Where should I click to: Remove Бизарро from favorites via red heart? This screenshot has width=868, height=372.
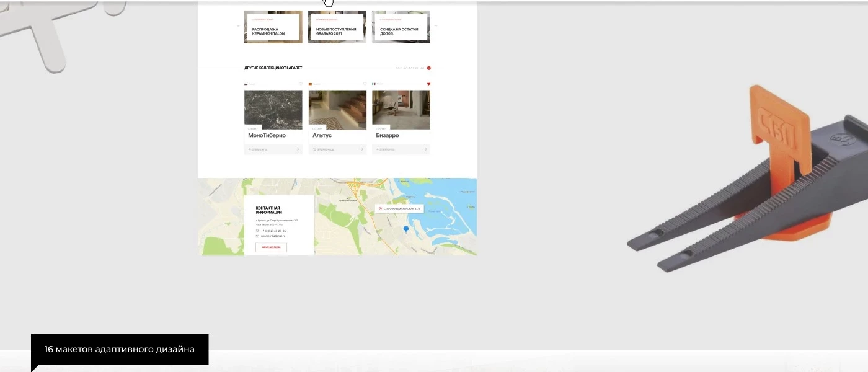tap(428, 84)
